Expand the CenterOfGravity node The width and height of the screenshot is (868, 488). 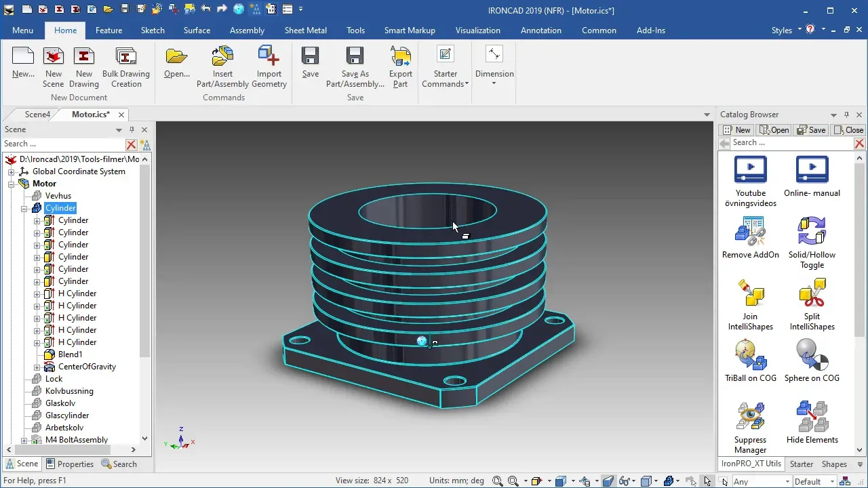[x=37, y=367]
